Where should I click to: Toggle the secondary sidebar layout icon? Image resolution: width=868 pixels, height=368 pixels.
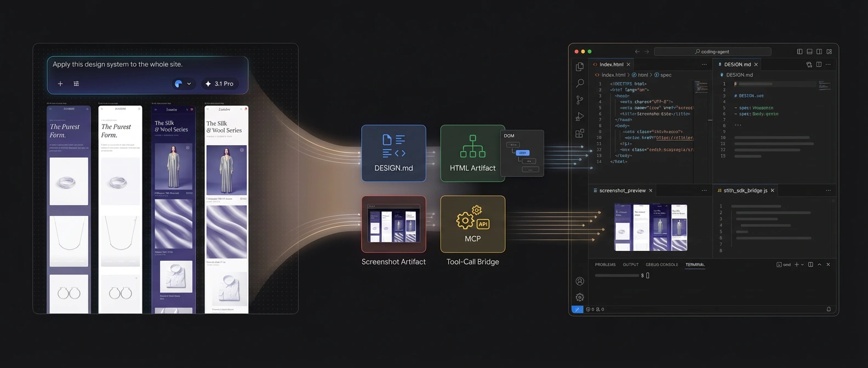pos(819,51)
